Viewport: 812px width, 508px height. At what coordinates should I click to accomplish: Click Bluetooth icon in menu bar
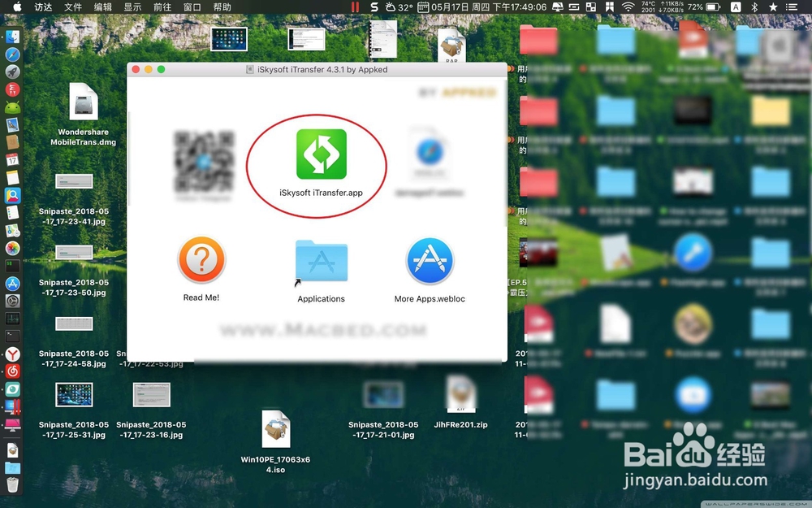click(754, 7)
